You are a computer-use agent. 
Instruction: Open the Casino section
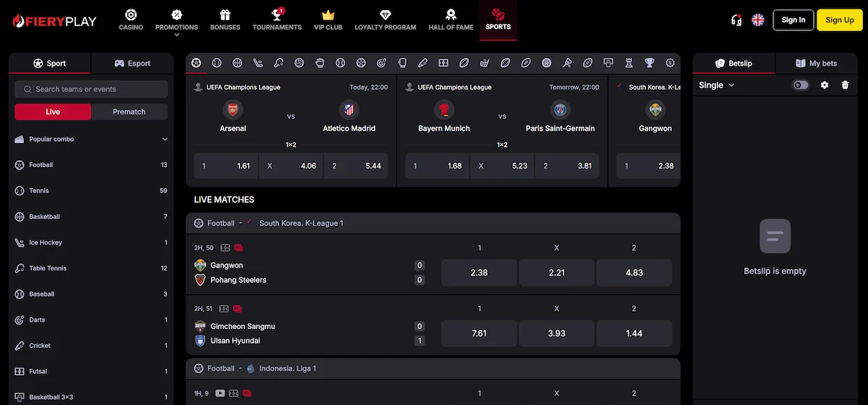[x=131, y=20]
